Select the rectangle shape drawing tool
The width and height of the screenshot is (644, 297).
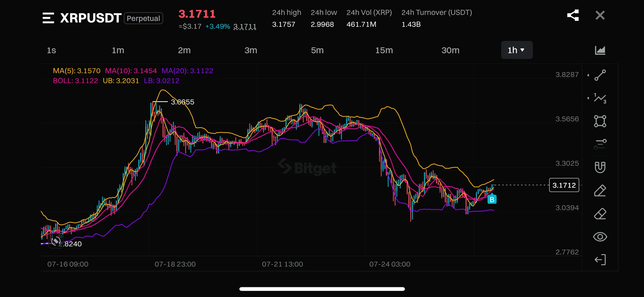click(x=600, y=121)
